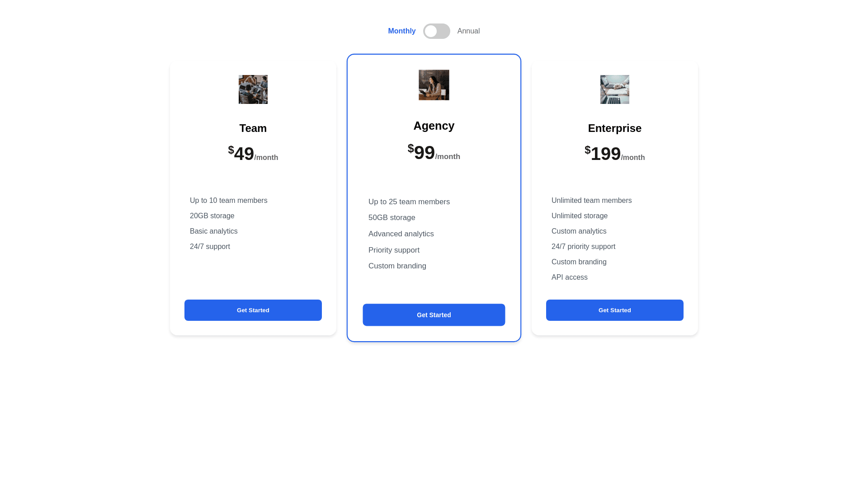This screenshot has width=868, height=488.
Task: Click the $99/month price
Action: 434,153
